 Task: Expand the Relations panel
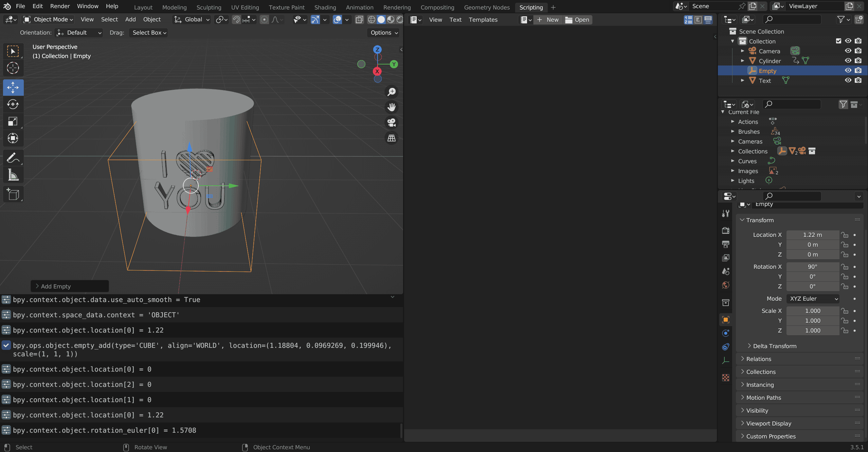(758, 359)
